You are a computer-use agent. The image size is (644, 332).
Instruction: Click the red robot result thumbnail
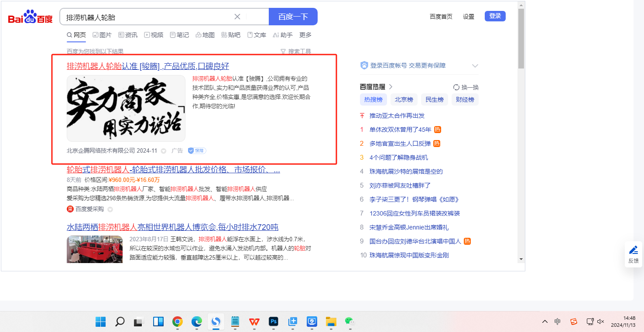95,249
